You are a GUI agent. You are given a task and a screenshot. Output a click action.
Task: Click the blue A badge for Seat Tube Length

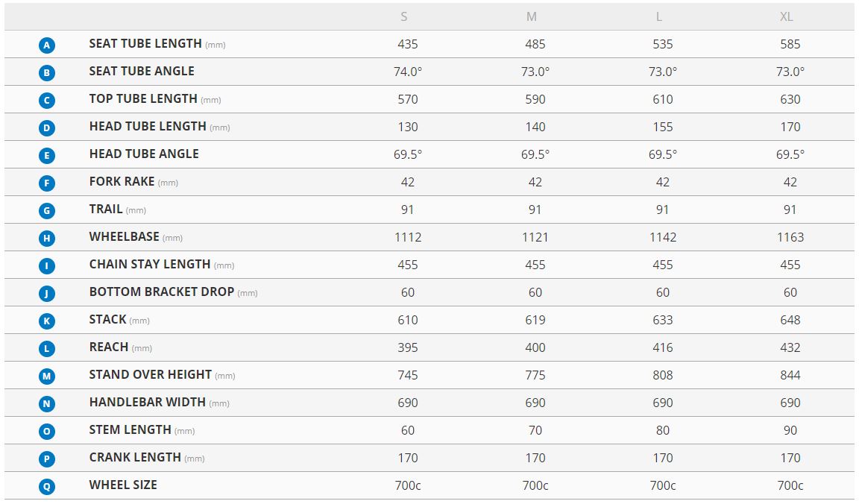47,45
